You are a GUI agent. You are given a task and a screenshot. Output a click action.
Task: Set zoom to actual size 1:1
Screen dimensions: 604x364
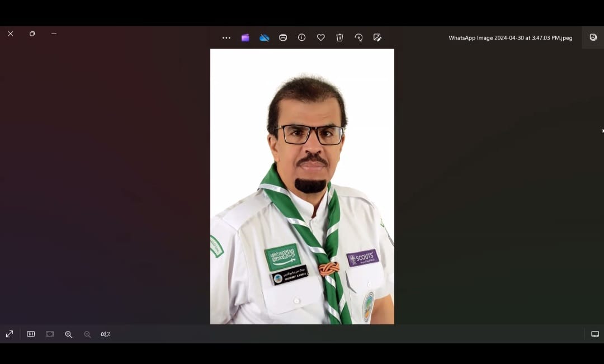click(x=31, y=334)
